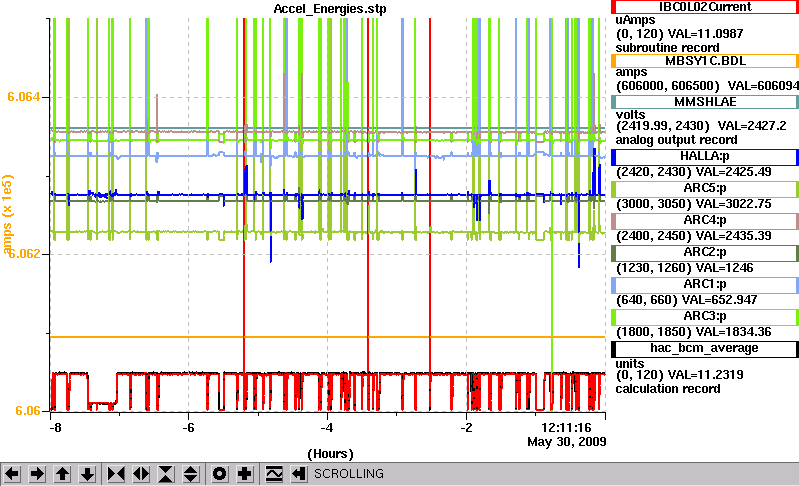
Task: Click the 'uAmps' units label
Action: coord(635,20)
